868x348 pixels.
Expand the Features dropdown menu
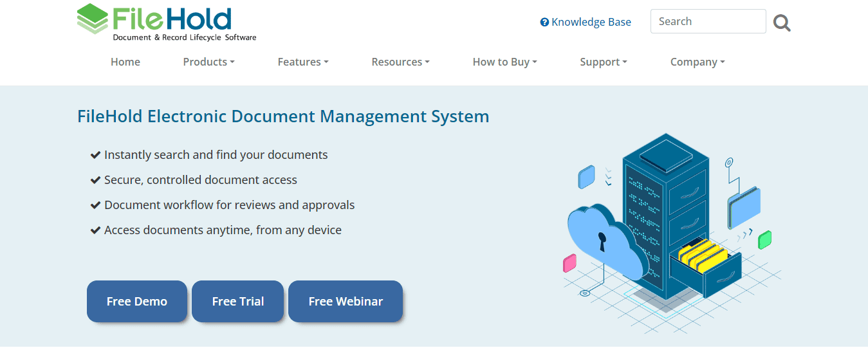click(x=303, y=62)
